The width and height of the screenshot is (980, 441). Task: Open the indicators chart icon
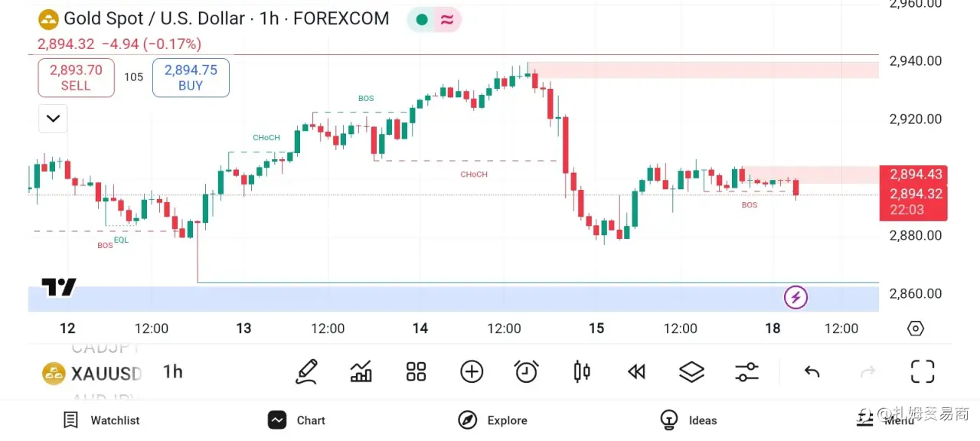(x=361, y=372)
